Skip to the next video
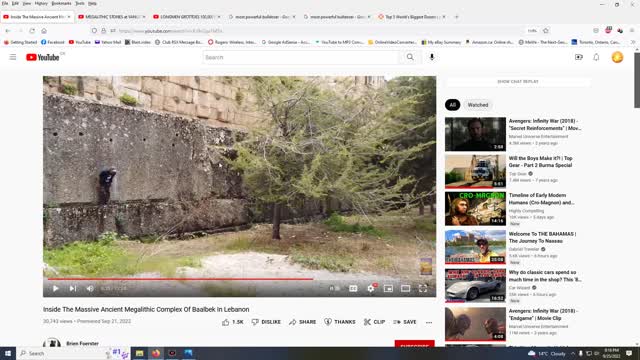Viewport: 640px width, 360px height. coord(73,289)
